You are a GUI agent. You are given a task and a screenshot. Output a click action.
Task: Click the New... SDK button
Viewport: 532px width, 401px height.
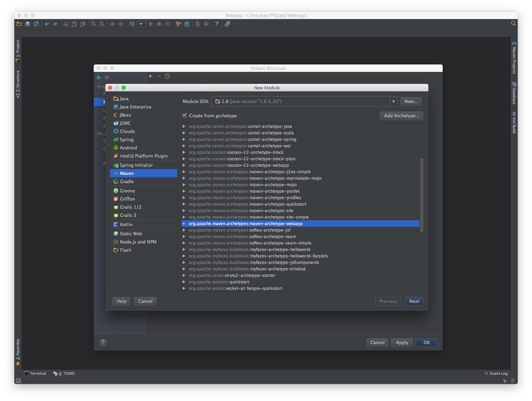[x=411, y=101]
